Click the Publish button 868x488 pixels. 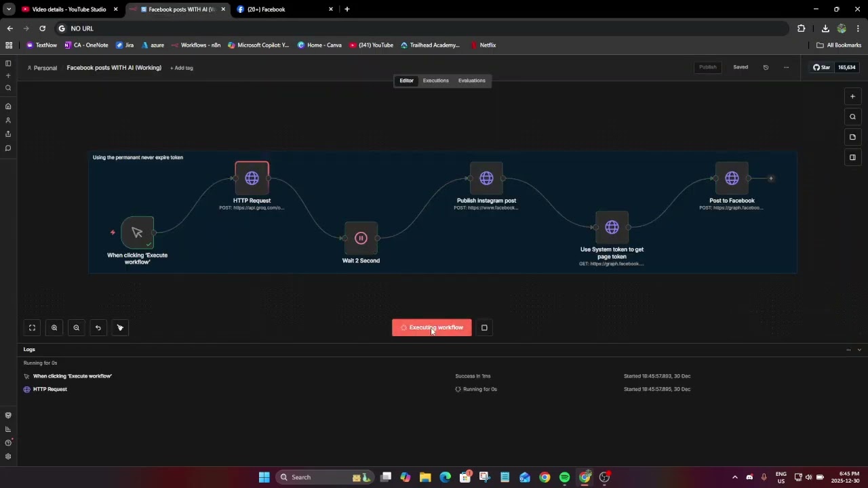[x=707, y=67]
